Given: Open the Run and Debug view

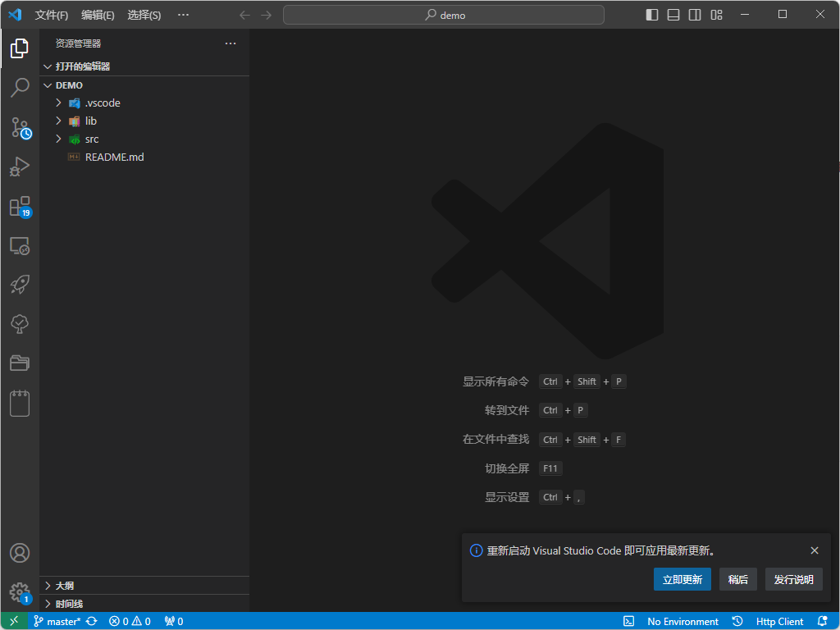Looking at the screenshot, I should coord(20,167).
